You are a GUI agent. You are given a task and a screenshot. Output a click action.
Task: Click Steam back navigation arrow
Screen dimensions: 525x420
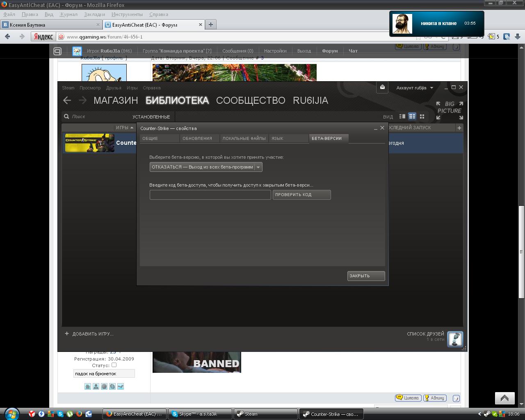pos(67,100)
